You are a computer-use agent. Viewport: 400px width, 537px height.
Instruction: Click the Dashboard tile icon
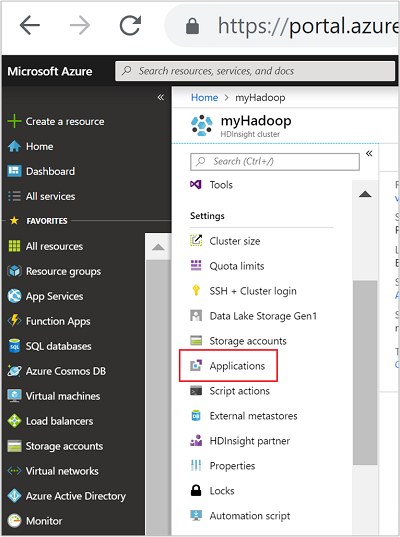(14, 171)
